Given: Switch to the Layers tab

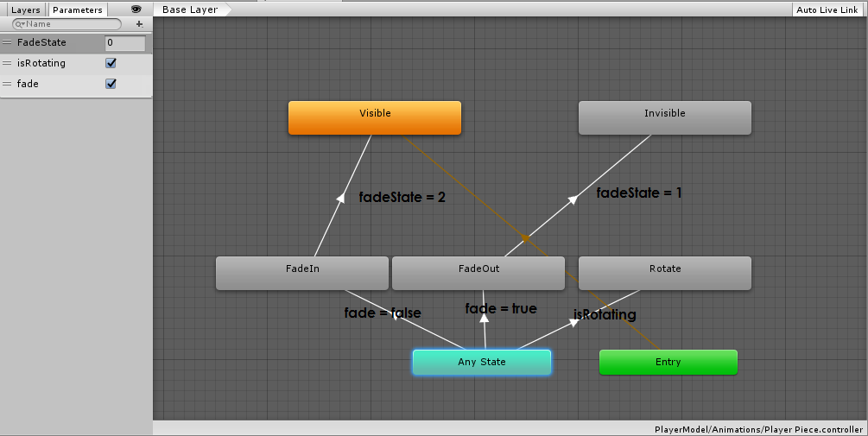Looking at the screenshot, I should (x=25, y=9).
